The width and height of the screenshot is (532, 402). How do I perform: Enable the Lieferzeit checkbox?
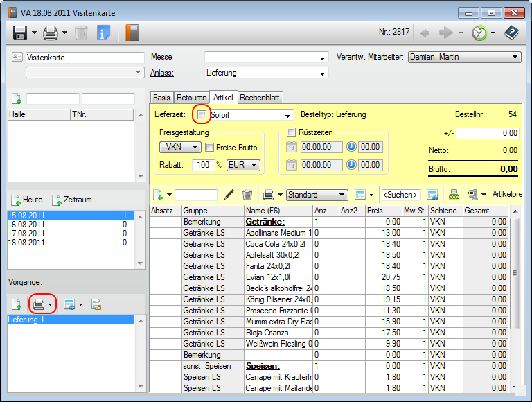click(202, 115)
